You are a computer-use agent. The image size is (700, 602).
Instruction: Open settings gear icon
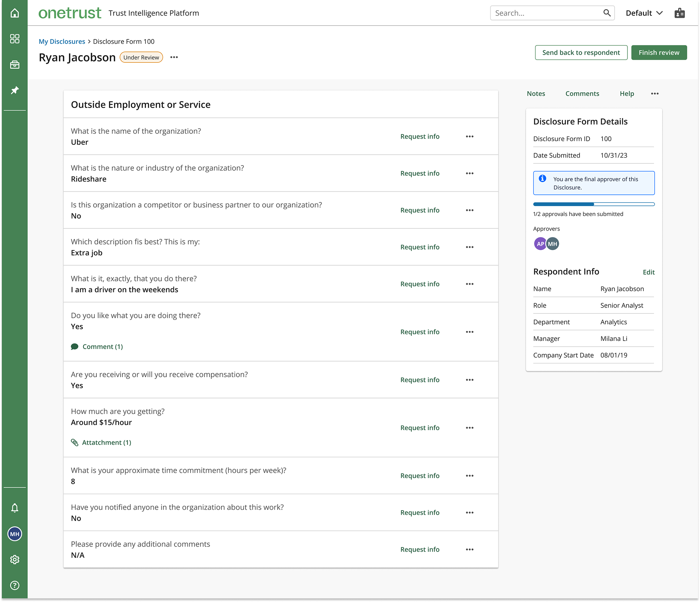point(15,559)
